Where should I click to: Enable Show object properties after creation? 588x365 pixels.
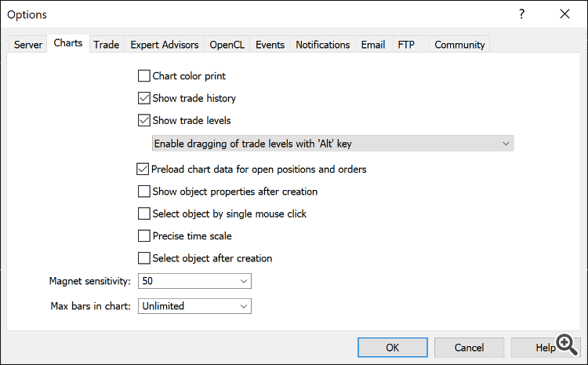[143, 191]
